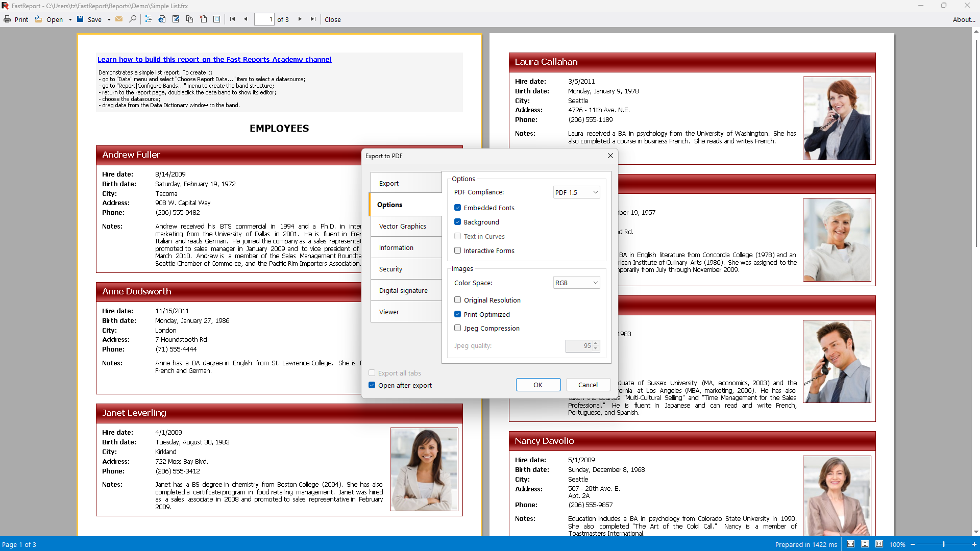The height and width of the screenshot is (551, 980).
Task: Click the fit page width status icon
Action: click(851, 544)
